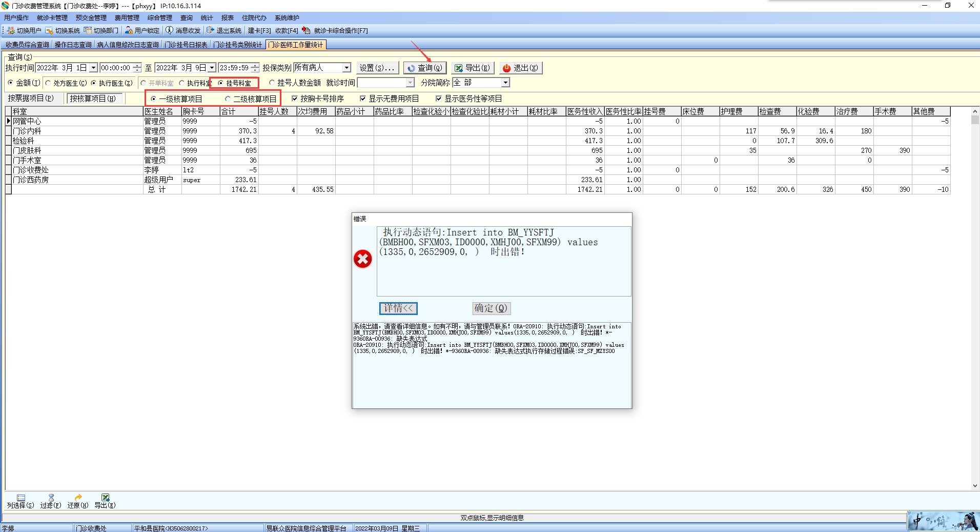The height and width of the screenshot is (532, 980).
Task: Click the bottom 导出 Excel export icon
Action: click(x=105, y=498)
